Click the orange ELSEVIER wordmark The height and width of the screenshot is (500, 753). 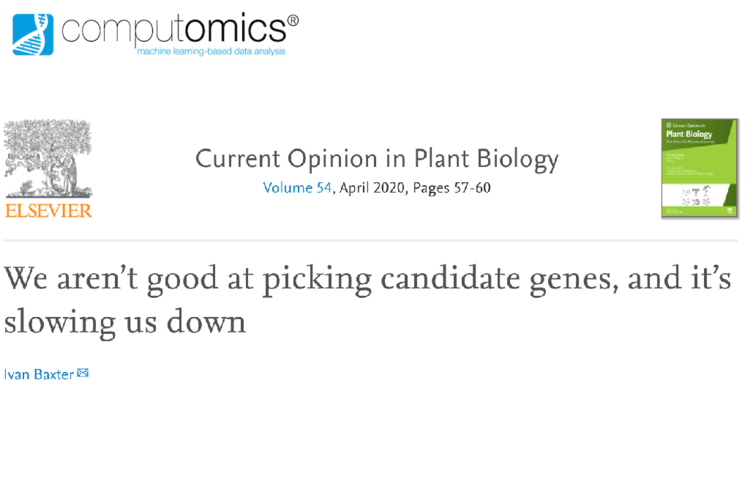click(48, 211)
